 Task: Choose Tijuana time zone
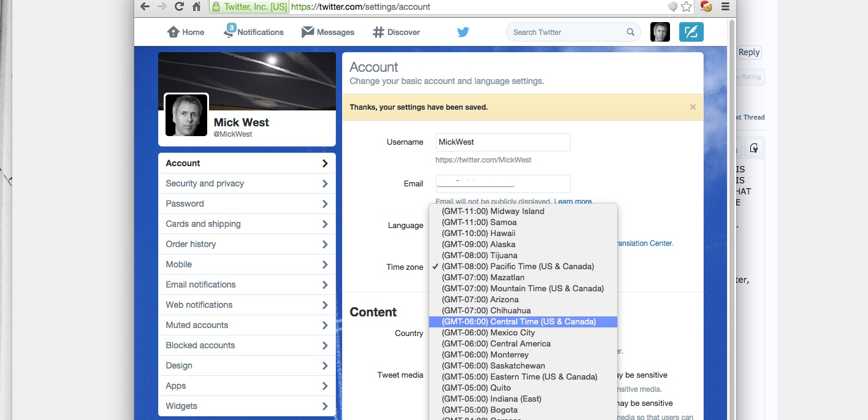[523, 255]
